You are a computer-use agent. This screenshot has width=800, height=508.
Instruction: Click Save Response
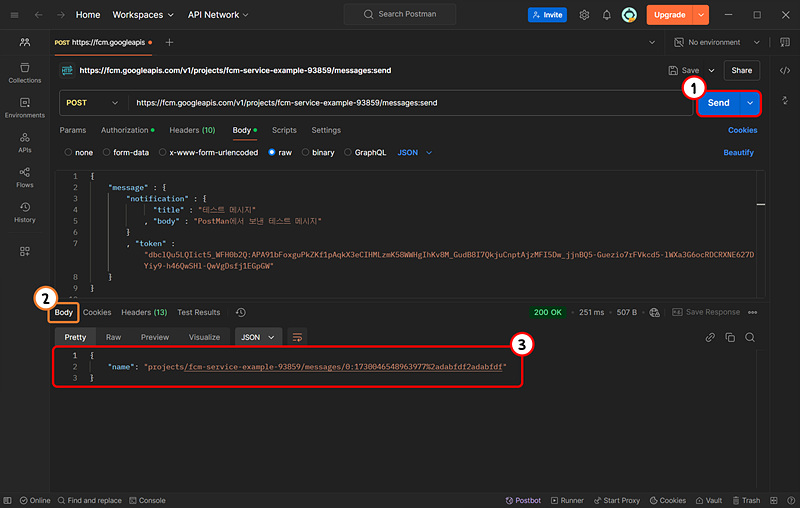tap(706, 312)
